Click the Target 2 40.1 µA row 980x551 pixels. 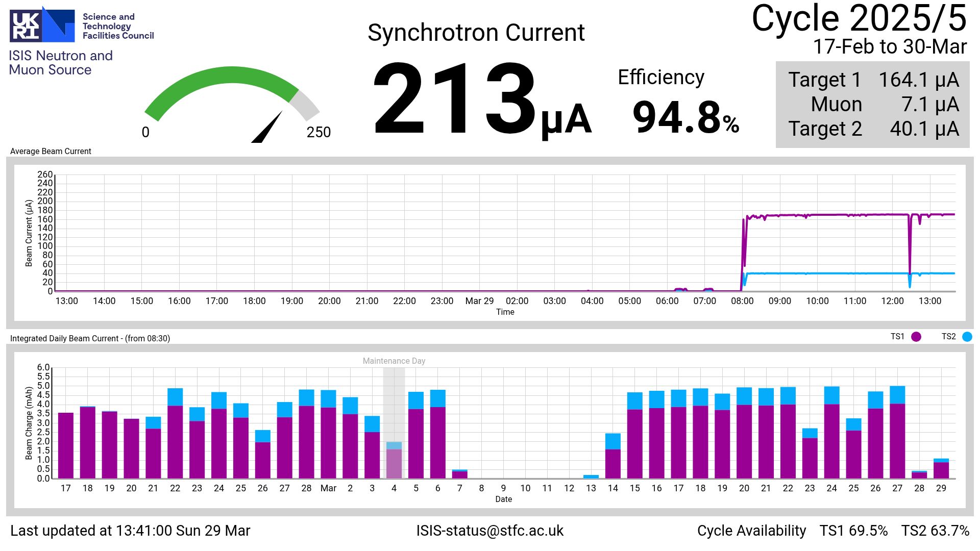[873, 129]
